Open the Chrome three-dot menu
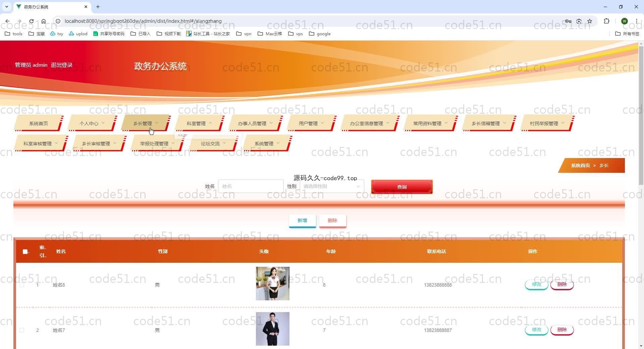The width and height of the screenshot is (644, 349). (x=636, y=21)
